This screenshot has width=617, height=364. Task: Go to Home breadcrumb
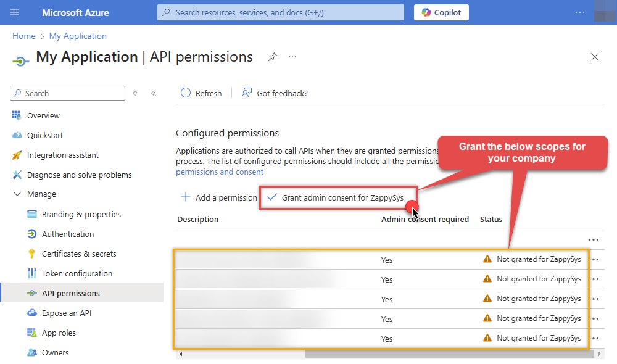[24, 36]
